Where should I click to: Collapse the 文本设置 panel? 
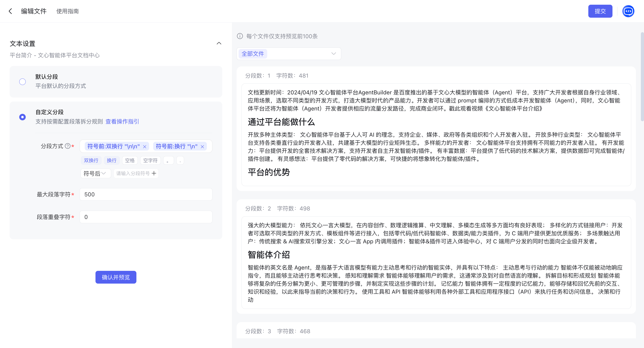(219, 43)
